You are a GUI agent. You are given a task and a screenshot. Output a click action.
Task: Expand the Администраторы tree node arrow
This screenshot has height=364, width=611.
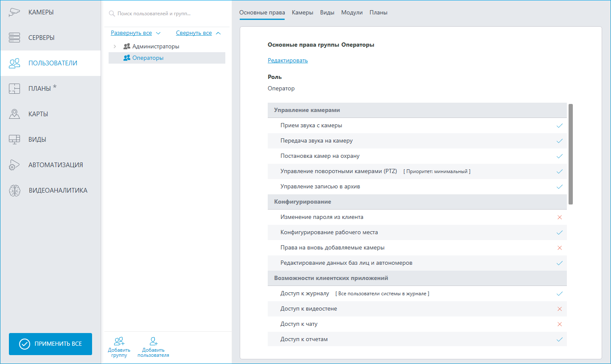tap(115, 46)
